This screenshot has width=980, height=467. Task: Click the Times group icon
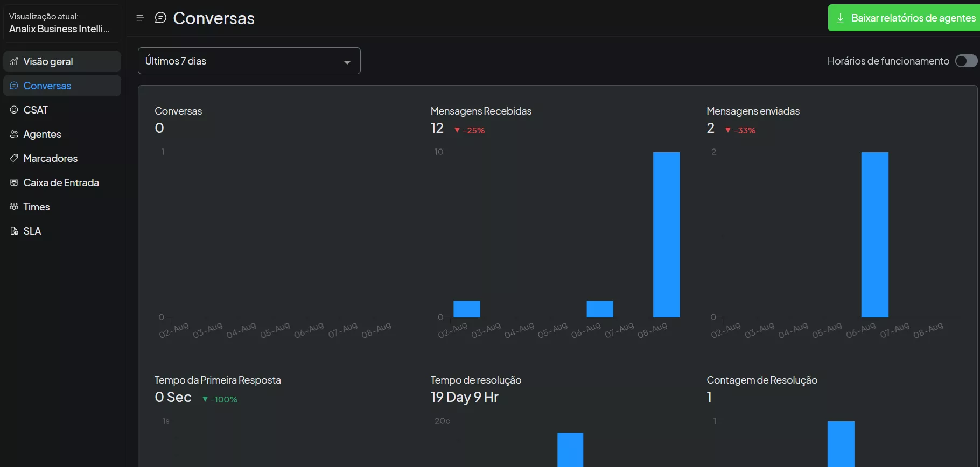[14, 207]
